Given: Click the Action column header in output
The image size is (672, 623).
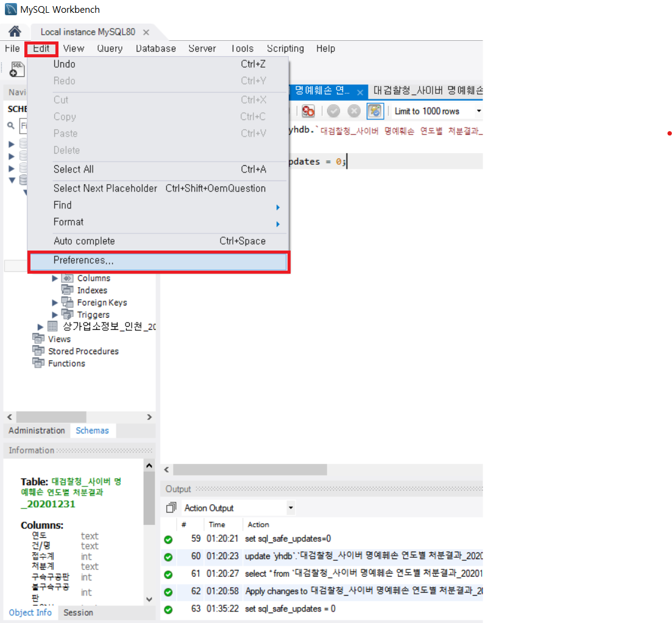Looking at the screenshot, I should tap(258, 524).
